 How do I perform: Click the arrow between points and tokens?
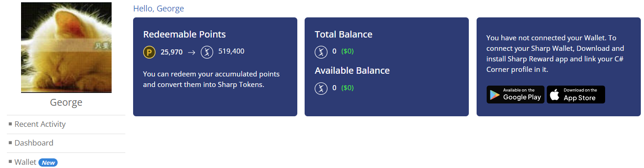pyautogui.click(x=192, y=52)
